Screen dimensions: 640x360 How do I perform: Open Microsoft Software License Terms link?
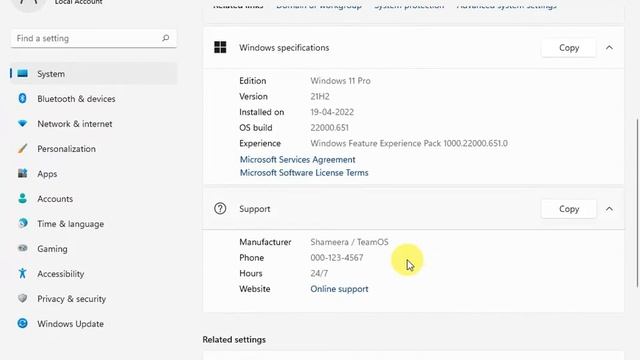304,173
